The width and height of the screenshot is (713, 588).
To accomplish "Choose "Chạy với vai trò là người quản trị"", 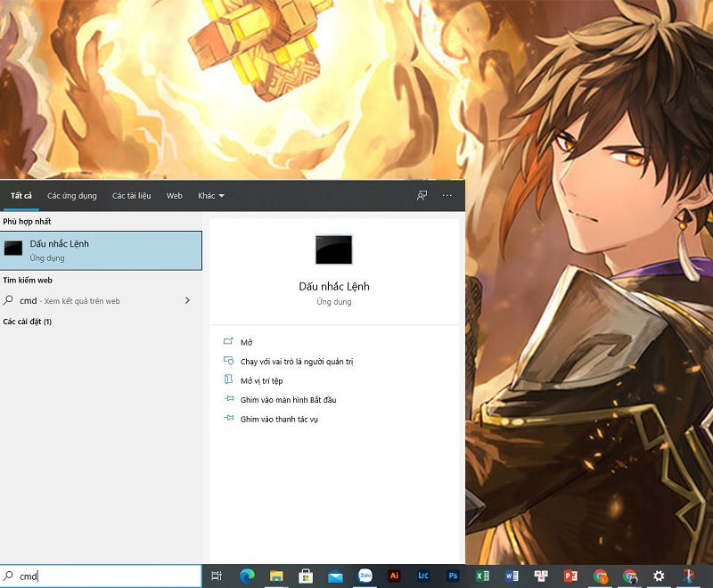I will click(297, 362).
